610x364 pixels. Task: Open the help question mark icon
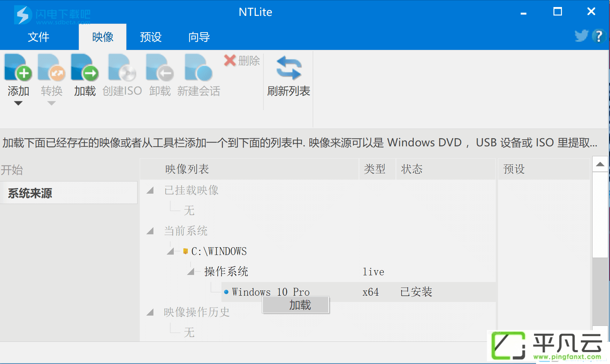coord(599,36)
